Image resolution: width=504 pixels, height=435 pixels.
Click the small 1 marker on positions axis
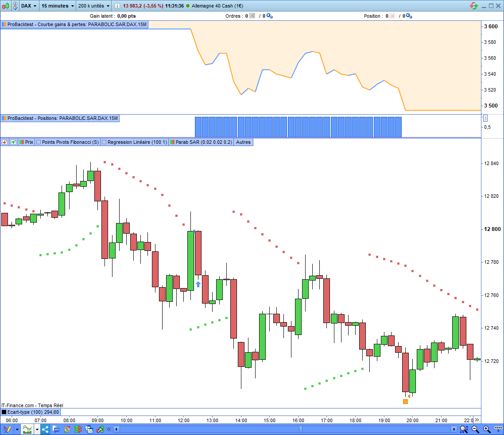(x=485, y=118)
